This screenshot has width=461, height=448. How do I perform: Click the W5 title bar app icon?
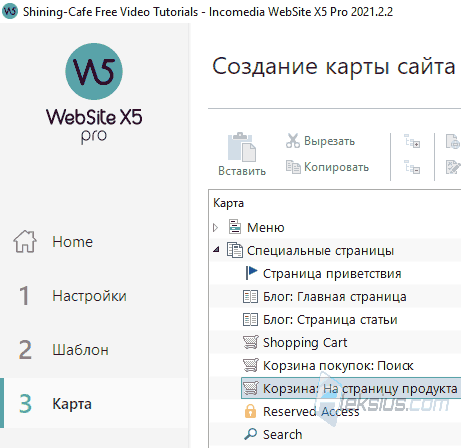point(10,11)
